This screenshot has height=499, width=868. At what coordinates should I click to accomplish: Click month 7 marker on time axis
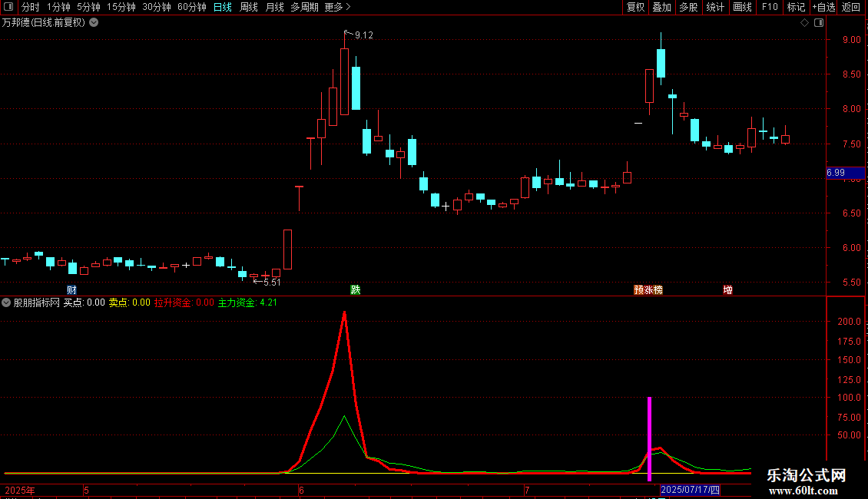[527, 490]
